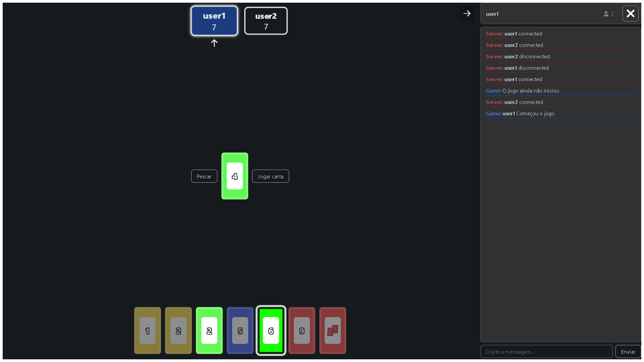Close the chat with the X button
This screenshot has height=362, width=644.
click(631, 13)
